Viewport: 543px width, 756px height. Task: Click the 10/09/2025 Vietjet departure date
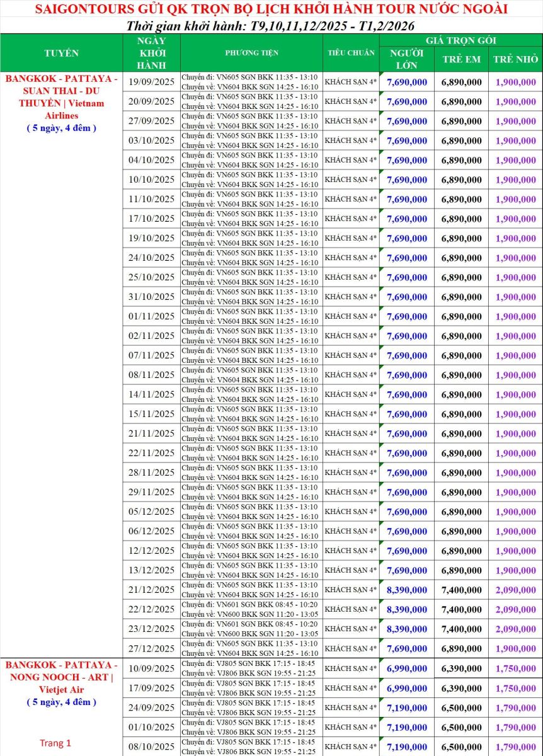pos(151,668)
